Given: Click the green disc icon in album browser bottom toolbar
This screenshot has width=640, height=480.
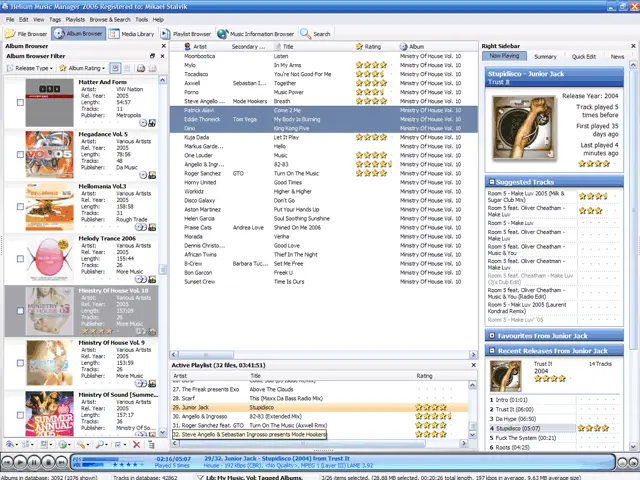Looking at the screenshot, I should [x=64, y=444].
